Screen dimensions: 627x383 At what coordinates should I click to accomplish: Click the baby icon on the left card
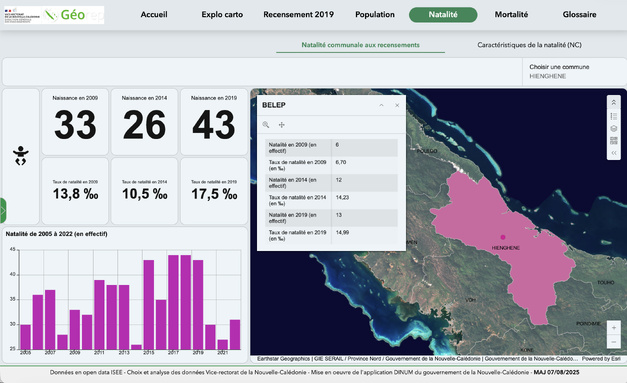(20, 156)
